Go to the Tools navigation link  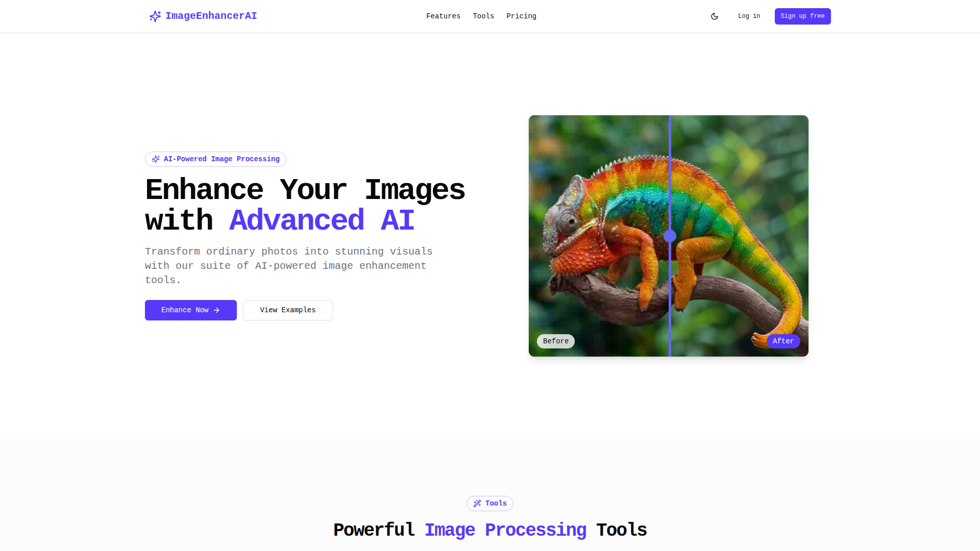(x=483, y=16)
